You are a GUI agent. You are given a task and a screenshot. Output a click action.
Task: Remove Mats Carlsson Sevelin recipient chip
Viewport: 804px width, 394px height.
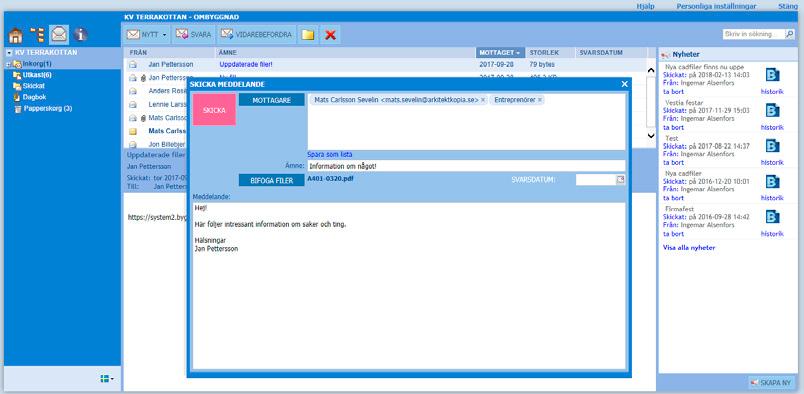(483, 100)
